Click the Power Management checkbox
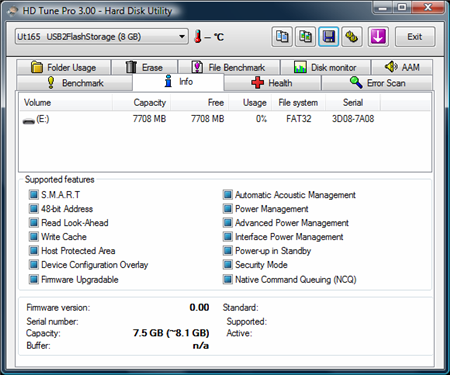The image size is (450, 375). click(x=228, y=209)
